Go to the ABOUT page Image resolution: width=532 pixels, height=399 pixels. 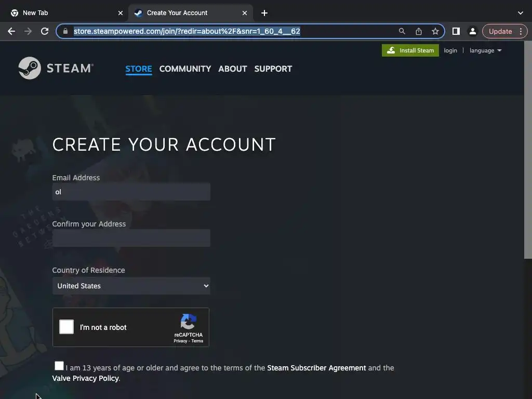point(233,69)
